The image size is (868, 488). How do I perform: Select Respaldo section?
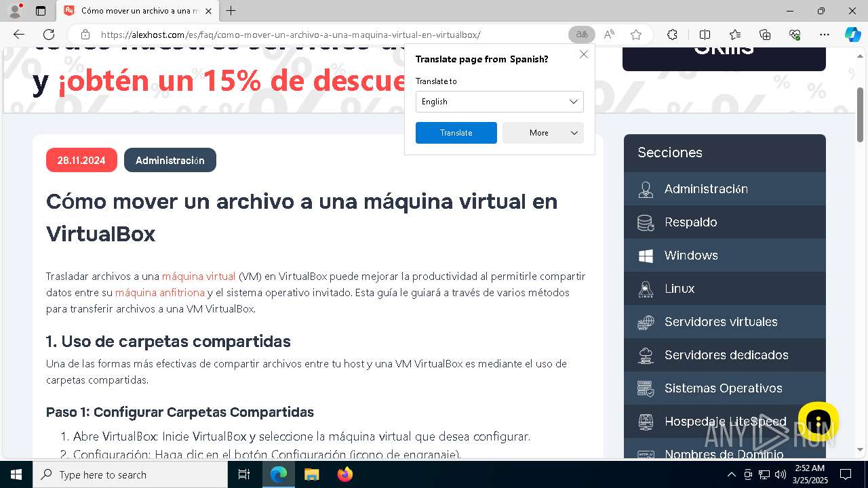click(x=724, y=222)
